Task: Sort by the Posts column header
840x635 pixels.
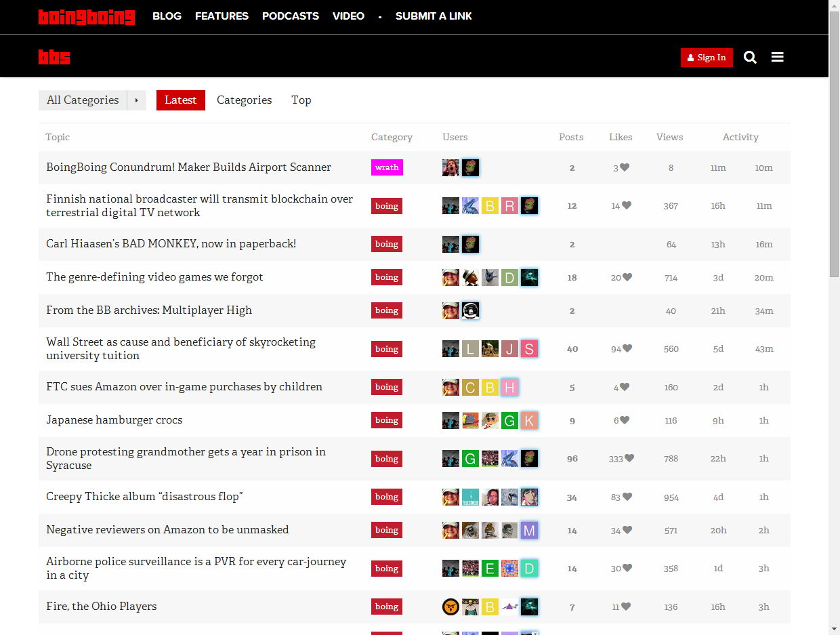Action: click(x=571, y=137)
